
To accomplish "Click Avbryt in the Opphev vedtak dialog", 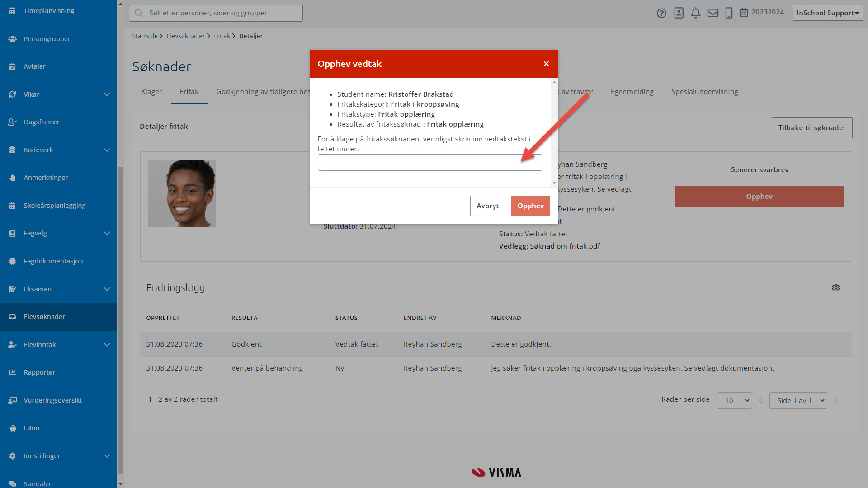I will point(487,206).
